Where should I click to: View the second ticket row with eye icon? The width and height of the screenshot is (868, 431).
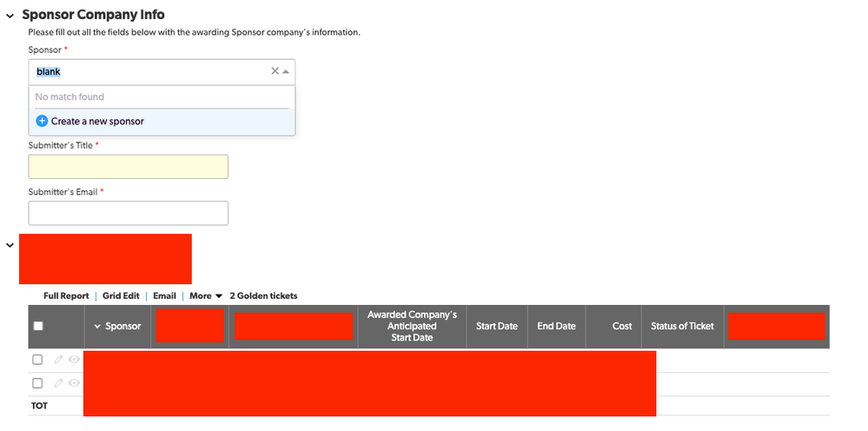pyautogui.click(x=74, y=383)
